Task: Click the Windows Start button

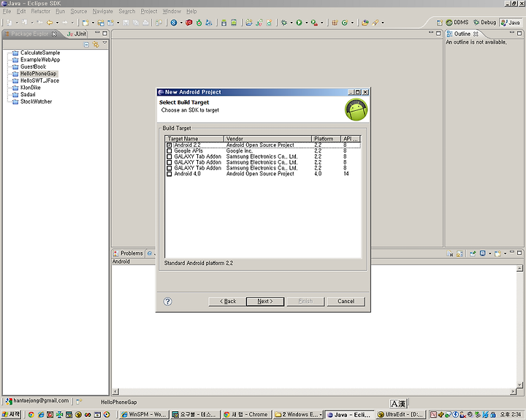Action: pyautogui.click(x=12, y=415)
